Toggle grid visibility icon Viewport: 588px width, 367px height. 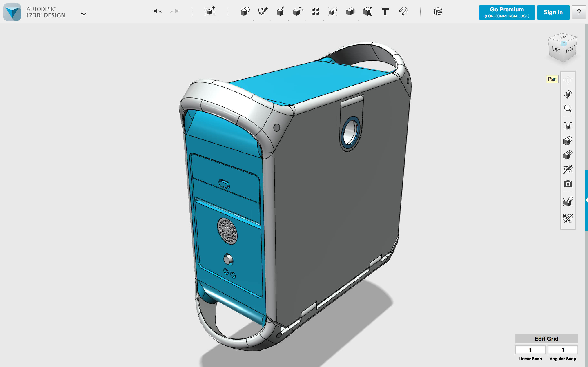click(x=568, y=169)
